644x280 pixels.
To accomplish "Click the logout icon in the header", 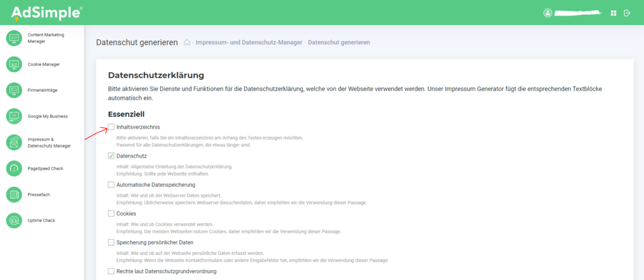I will pyautogui.click(x=627, y=12).
